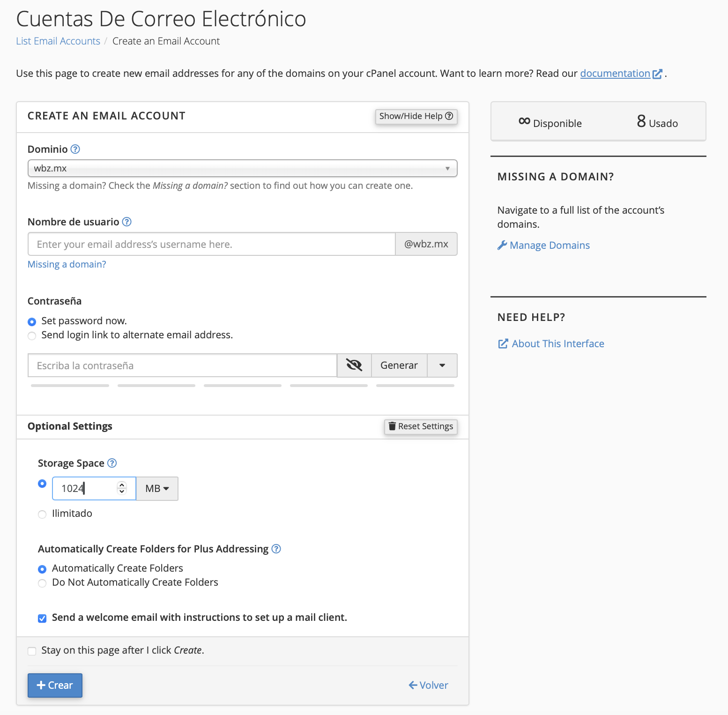The height and width of the screenshot is (715, 728).
Task: Click the About This Interface external icon
Action: tap(503, 344)
